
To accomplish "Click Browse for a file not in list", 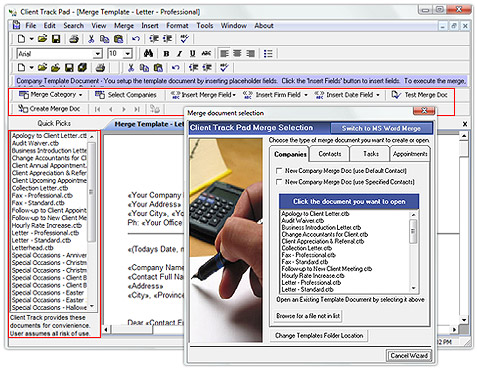I will [308, 316].
